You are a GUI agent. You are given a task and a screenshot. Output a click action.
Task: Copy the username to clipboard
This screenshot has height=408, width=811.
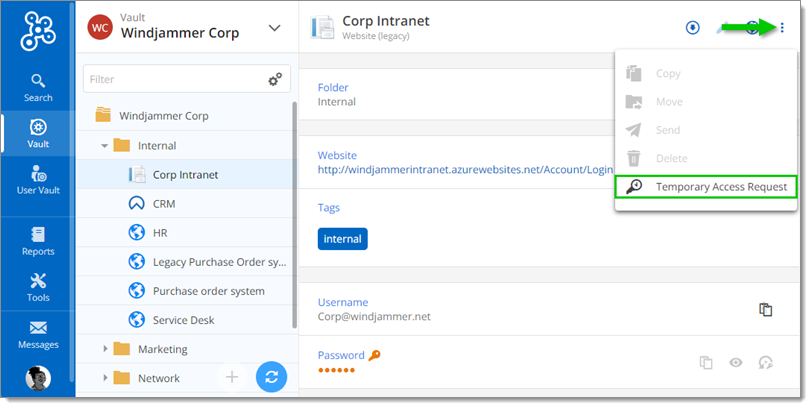click(766, 309)
